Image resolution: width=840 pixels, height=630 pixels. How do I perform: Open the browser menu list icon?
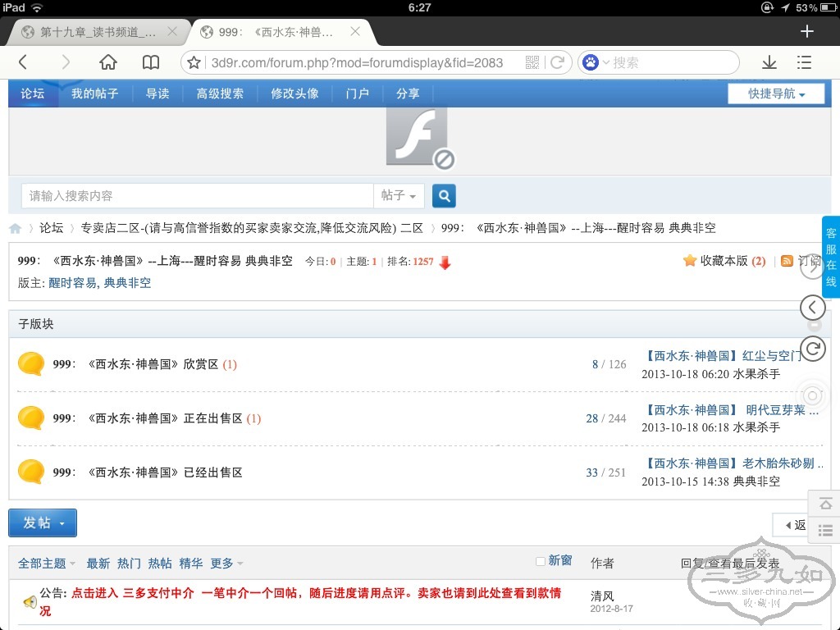(804, 62)
